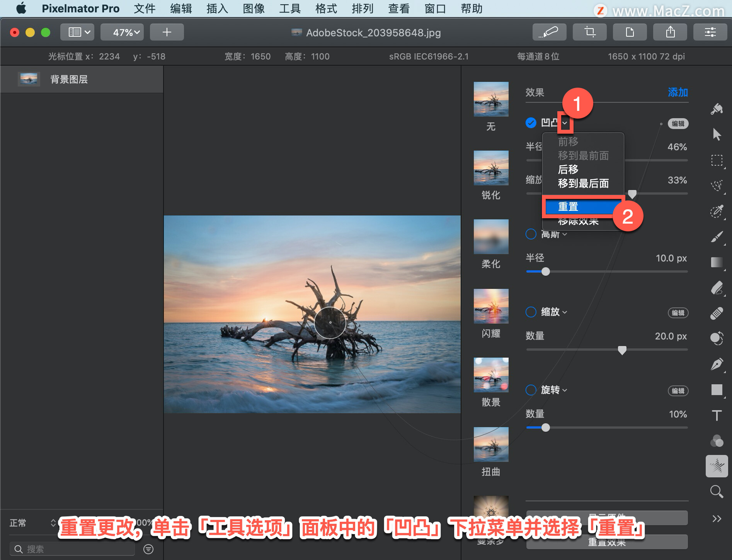Select the rectangular Selection tool

[x=717, y=160]
